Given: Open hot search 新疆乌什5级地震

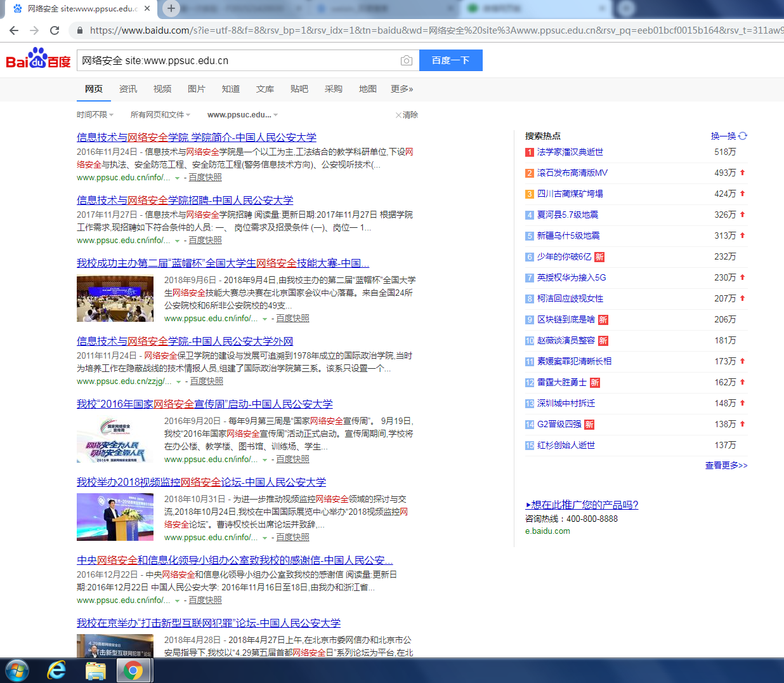Looking at the screenshot, I should (x=568, y=235).
